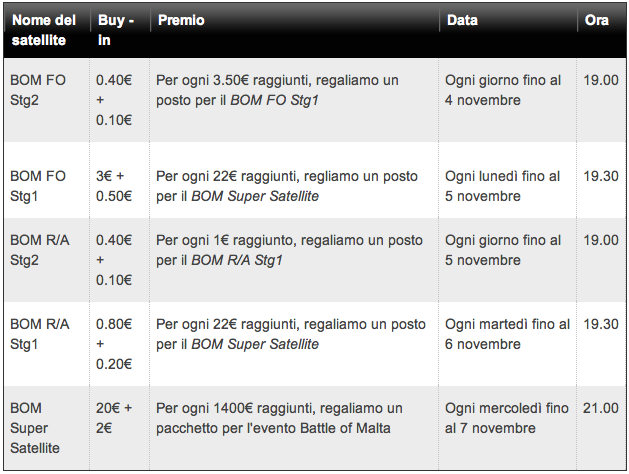Click the "Nome del satellite" column header
Image resolution: width=629 pixels, height=474 pixels.
click(43, 30)
